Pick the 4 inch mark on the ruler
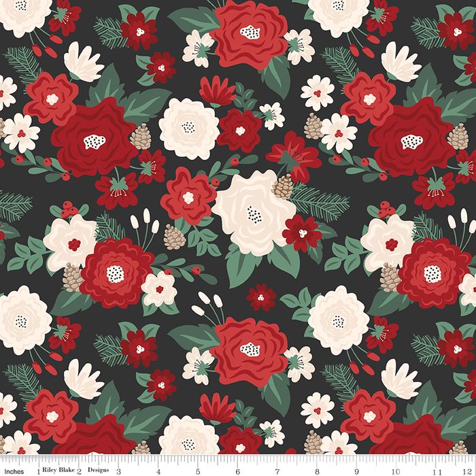Image resolution: width=476 pixels, height=476 pixels. tap(158, 469)
